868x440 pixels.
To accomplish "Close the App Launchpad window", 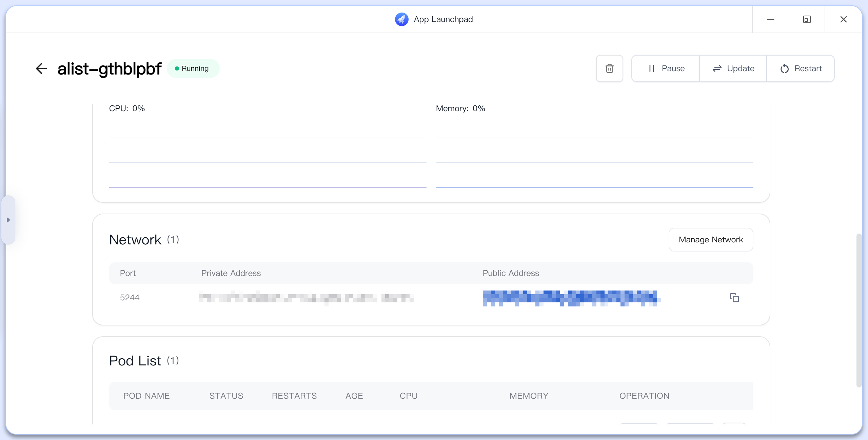I will (x=843, y=19).
